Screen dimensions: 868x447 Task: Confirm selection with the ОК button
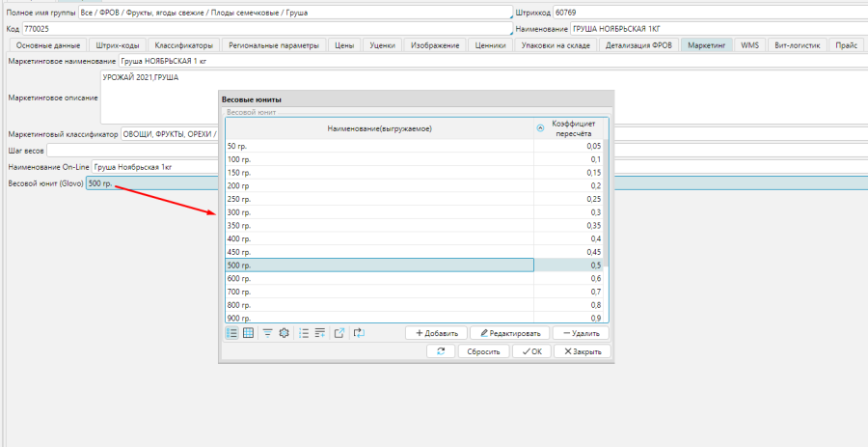(531, 351)
